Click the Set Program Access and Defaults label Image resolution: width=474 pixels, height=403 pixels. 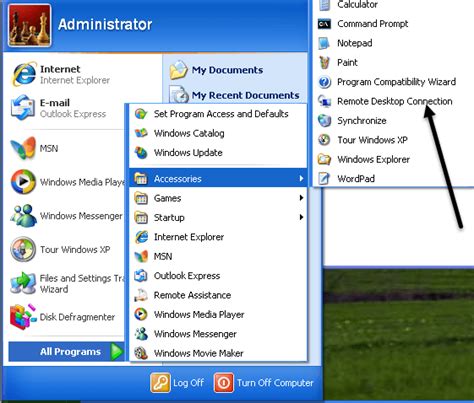[221, 114]
